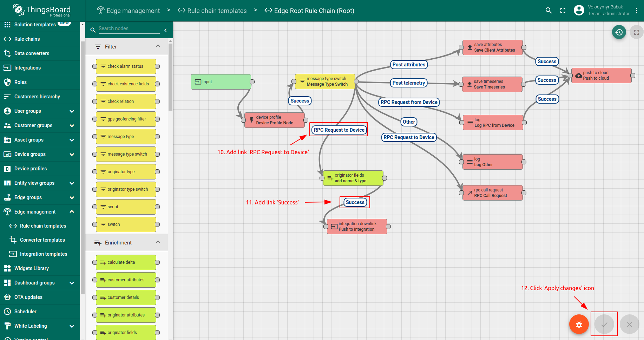Screen dimensions: 644x340
Task: Click the orange debug bug button
Action: pyautogui.click(x=579, y=324)
